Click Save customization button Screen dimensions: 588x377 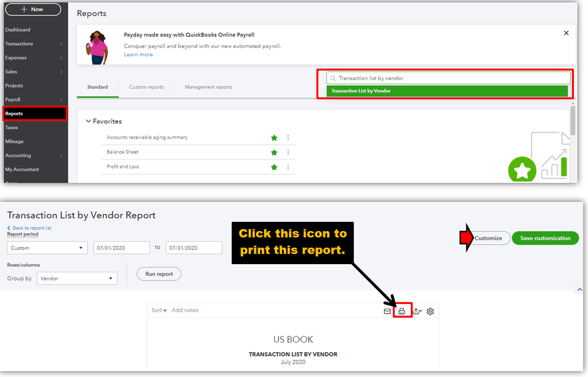point(545,238)
